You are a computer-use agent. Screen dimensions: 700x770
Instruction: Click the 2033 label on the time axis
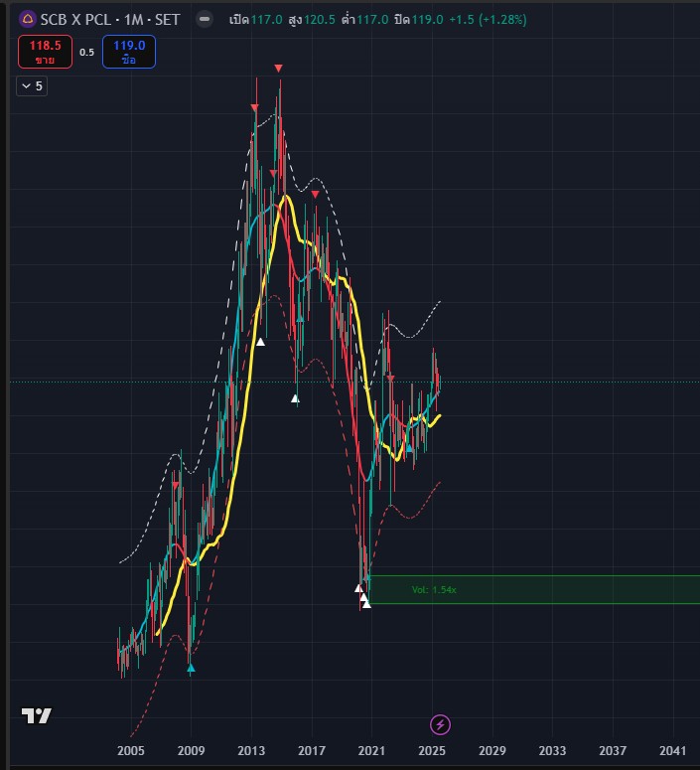tap(552, 750)
